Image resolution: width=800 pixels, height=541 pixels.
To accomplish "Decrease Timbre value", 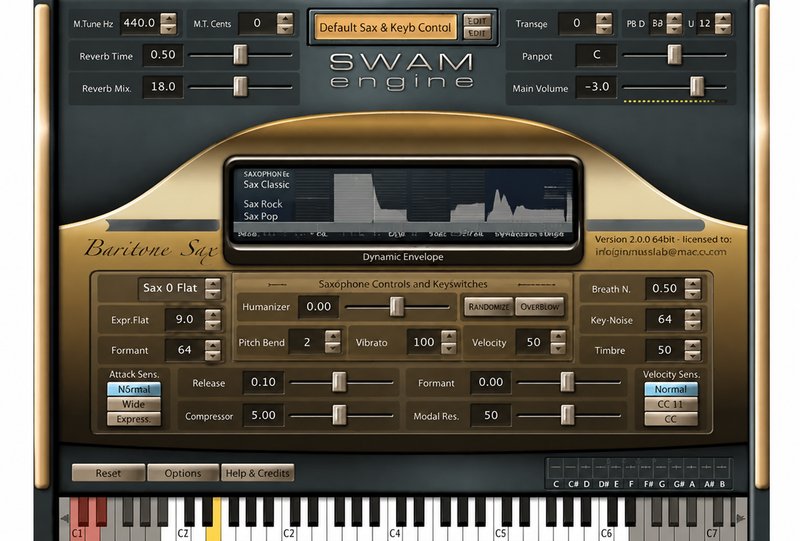I will click(692, 356).
